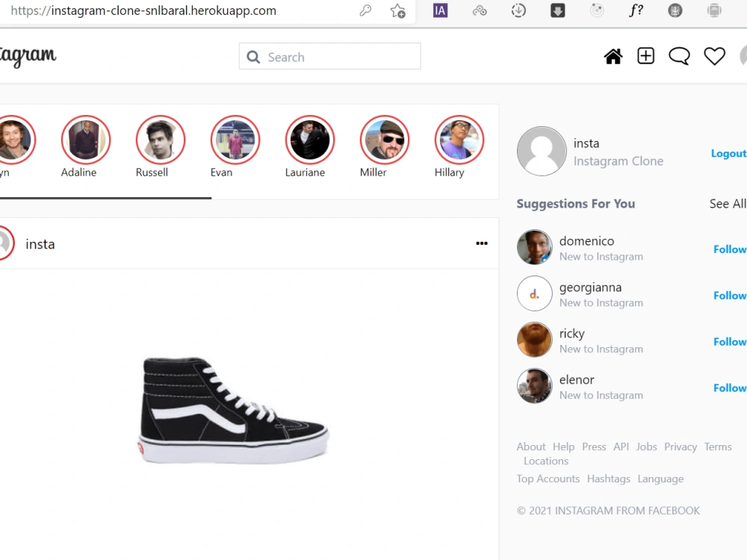Image resolution: width=747 pixels, height=560 pixels.
Task: Click the insta username in sidebar
Action: 586,143
